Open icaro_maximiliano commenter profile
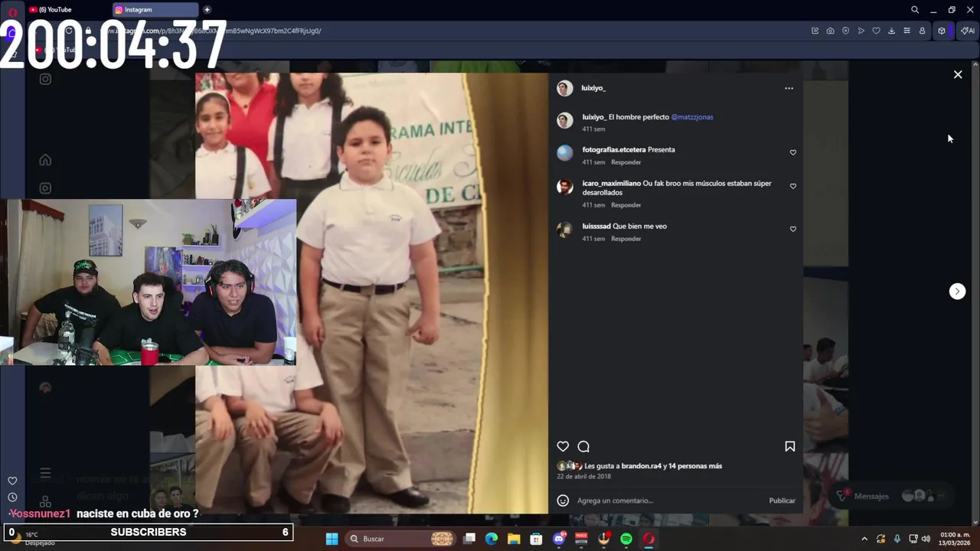 tap(611, 184)
